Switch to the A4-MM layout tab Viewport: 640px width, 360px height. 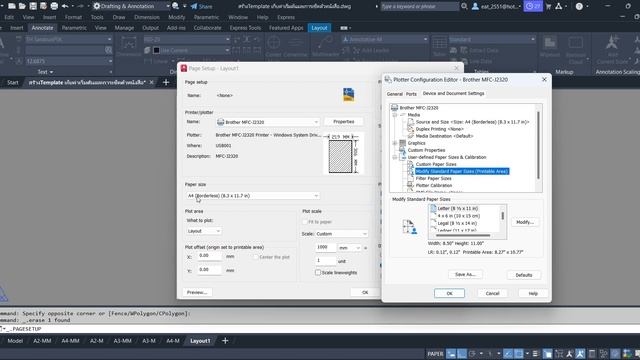coord(70,340)
